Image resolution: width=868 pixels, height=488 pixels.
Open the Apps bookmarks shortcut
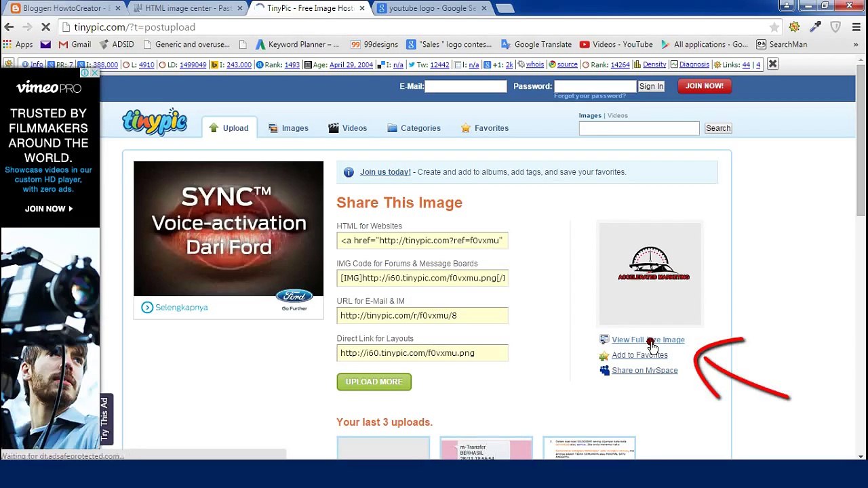[x=18, y=45]
